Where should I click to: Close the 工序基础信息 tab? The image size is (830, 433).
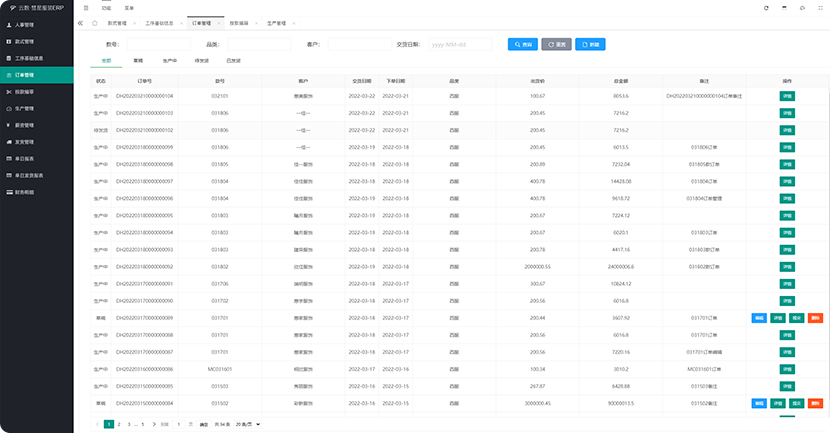pos(181,23)
